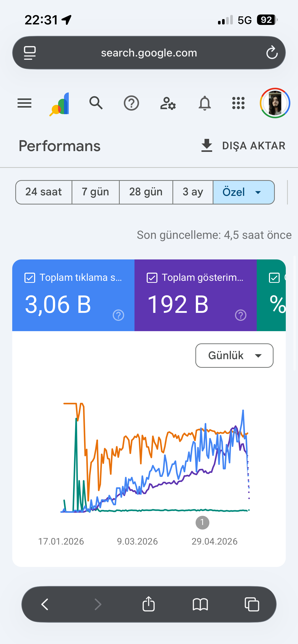The width and height of the screenshot is (298, 644).
Task: Open the Günlük granularity dropdown
Action: coord(234,356)
